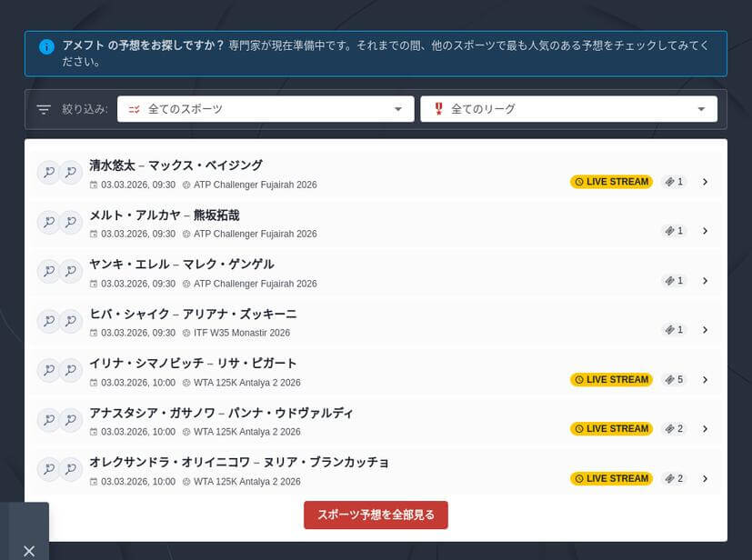Expand the ヤンキ・エレル match row chevron
Screen dimensions: 752x560
(x=705, y=281)
